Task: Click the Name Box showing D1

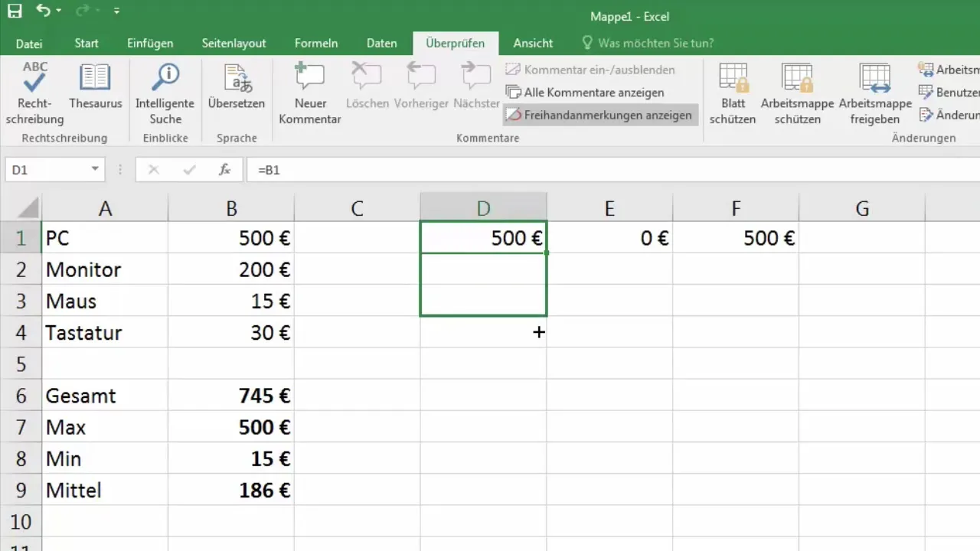Action: 47,170
